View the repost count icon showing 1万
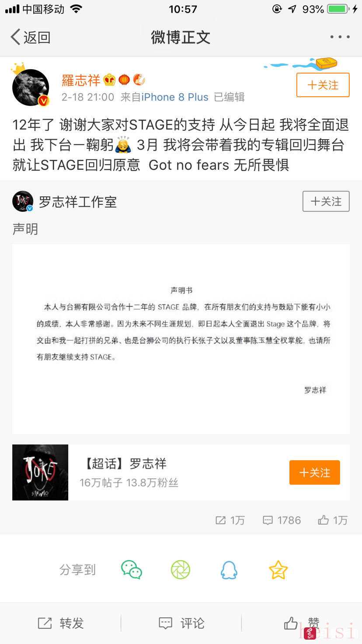Viewport: 362px width, 644px height. tap(230, 520)
